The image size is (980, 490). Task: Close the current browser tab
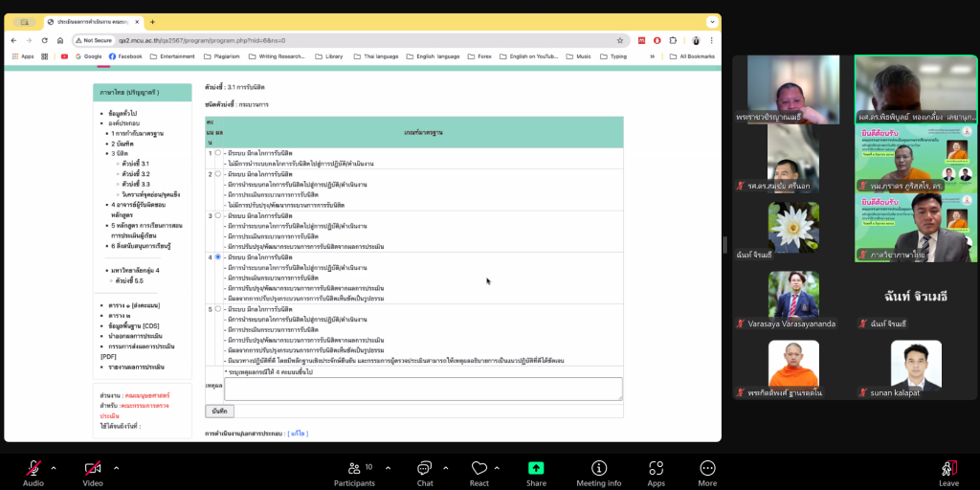137,22
